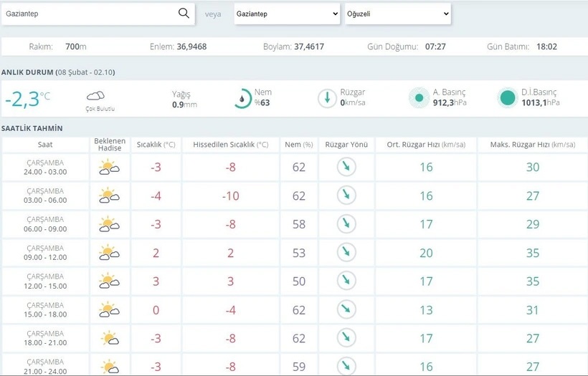The width and height of the screenshot is (588, 376).
Task: Click the D.İ.Basınç pressure circle icon
Action: click(x=508, y=98)
